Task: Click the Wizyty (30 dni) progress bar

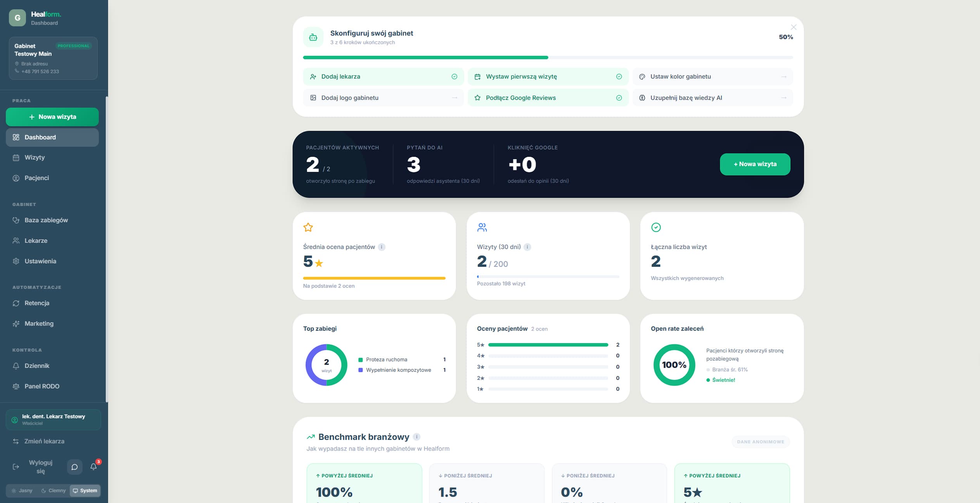Action: coord(548,277)
